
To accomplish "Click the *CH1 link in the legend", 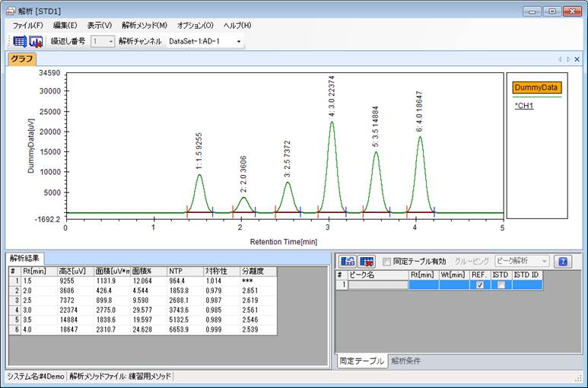I will (524, 106).
